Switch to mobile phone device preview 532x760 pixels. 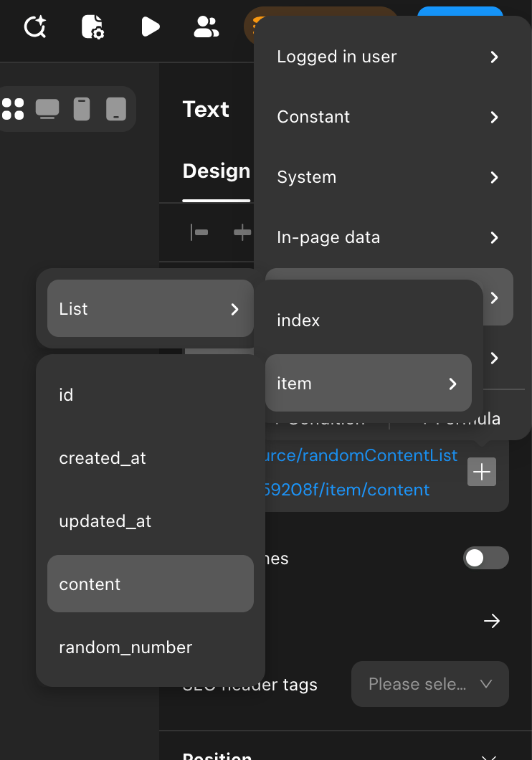tap(82, 109)
